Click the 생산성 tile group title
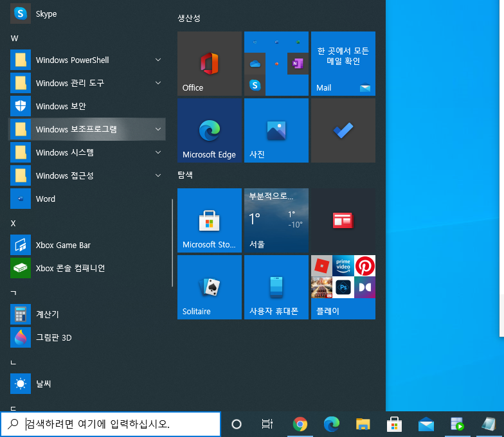The width and height of the screenshot is (504, 437). click(x=189, y=18)
